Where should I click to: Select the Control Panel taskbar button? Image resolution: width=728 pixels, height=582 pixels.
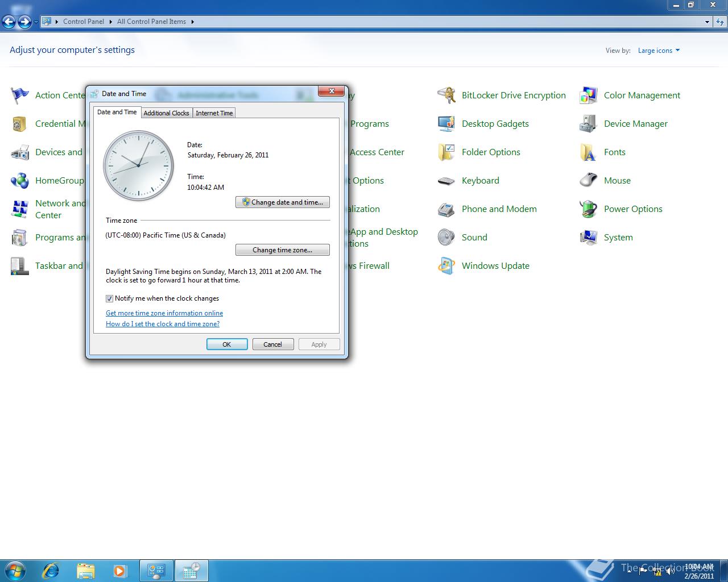156,570
